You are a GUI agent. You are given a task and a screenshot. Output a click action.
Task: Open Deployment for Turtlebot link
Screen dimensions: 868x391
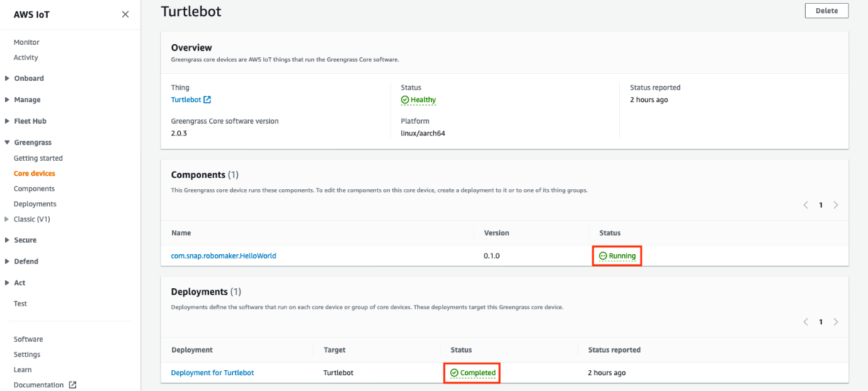pos(212,373)
